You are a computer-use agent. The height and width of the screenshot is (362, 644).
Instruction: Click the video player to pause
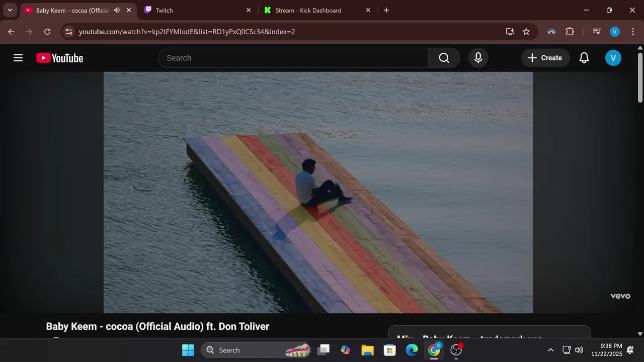318,193
